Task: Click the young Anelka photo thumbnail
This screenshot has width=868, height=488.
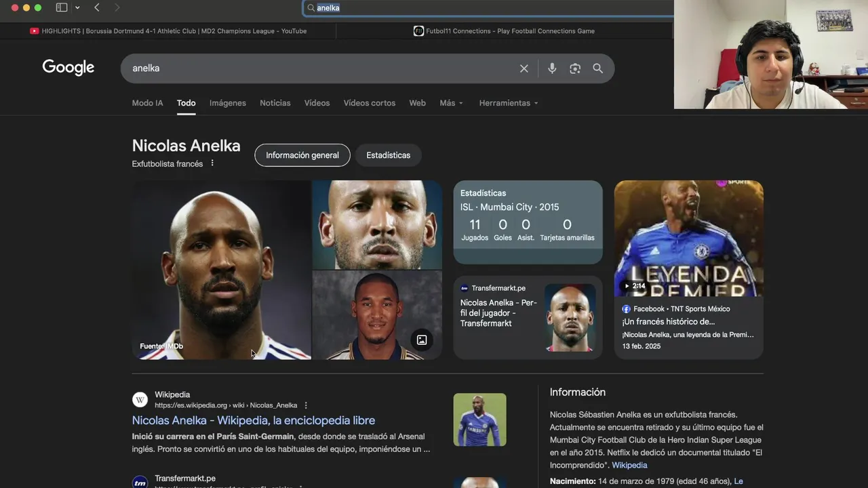Action: pos(377,315)
